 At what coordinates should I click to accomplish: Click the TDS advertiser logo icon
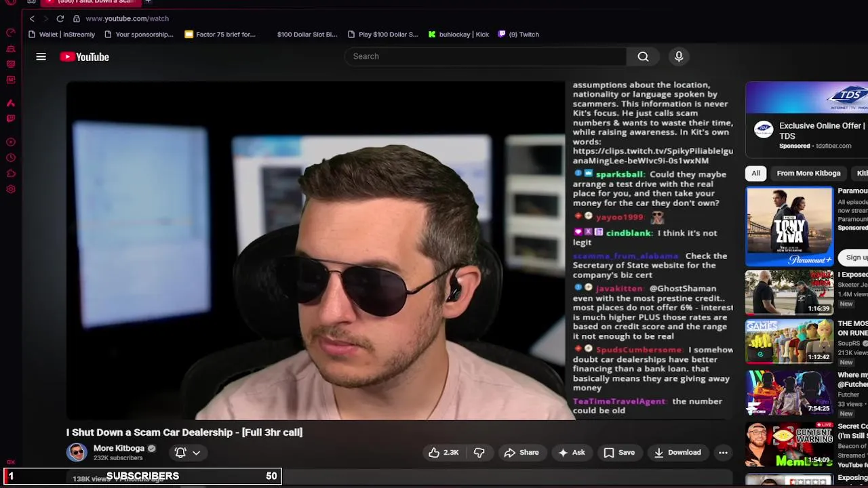pos(764,130)
